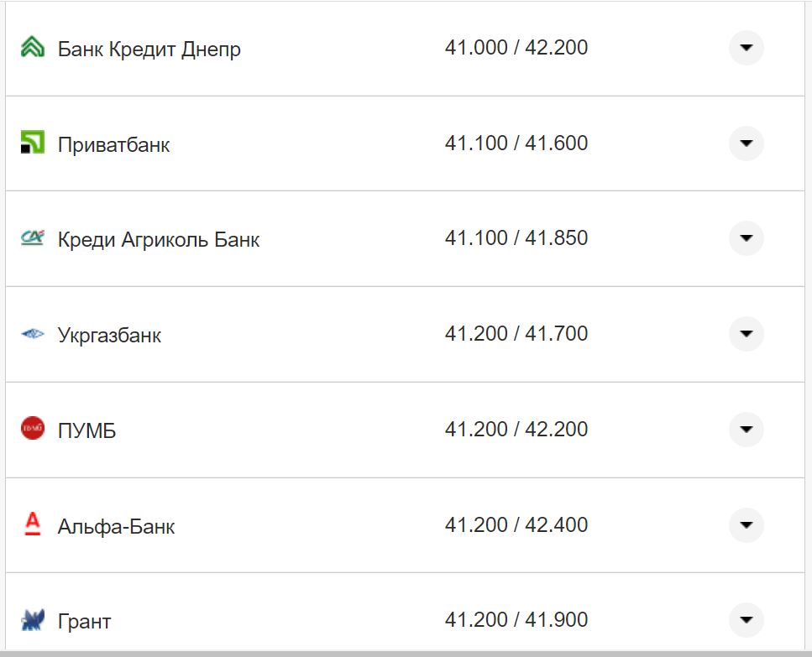The height and width of the screenshot is (657, 812).
Task: Select the Альфа-Банк name label
Action: (x=116, y=527)
